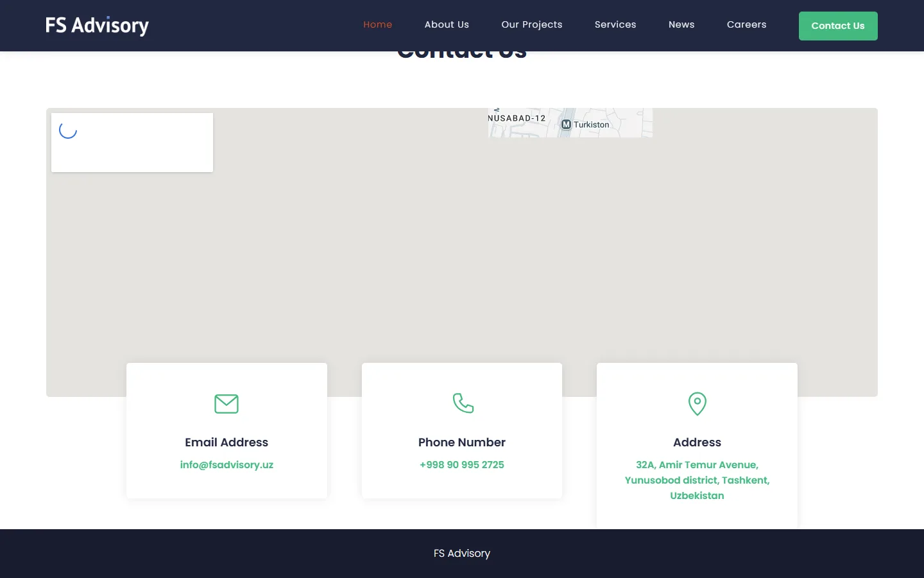The image size is (924, 578).
Task: Click the green Contact Us button
Action: point(838,26)
